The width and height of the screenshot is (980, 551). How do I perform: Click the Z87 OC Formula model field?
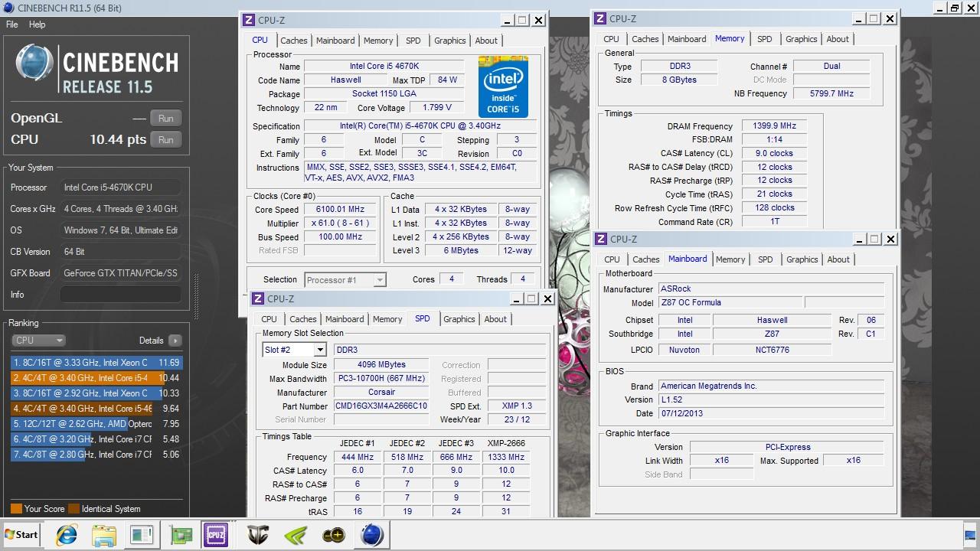(x=730, y=303)
